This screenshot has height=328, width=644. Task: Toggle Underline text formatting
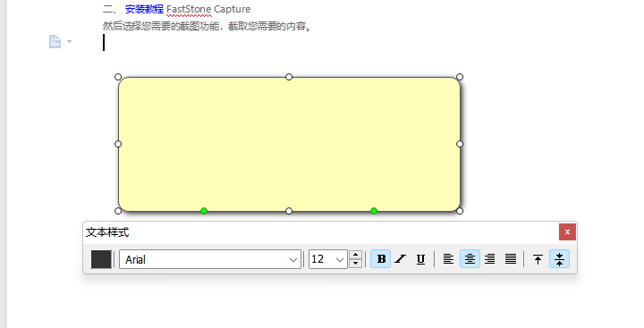[420, 259]
